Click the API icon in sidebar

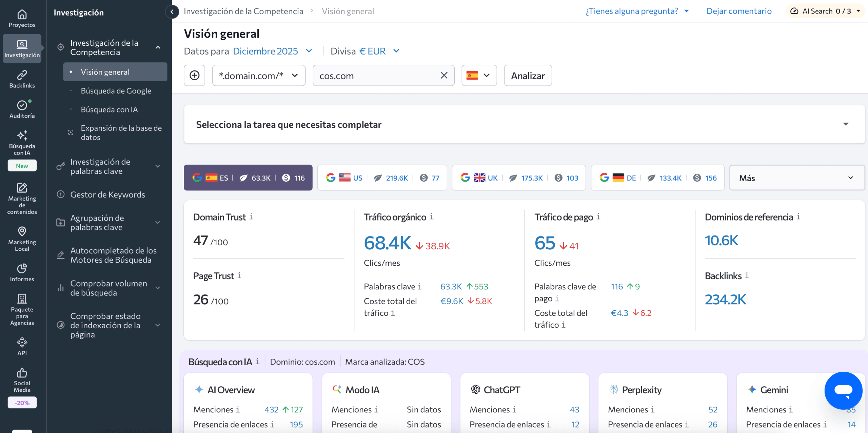(x=22, y=342)
